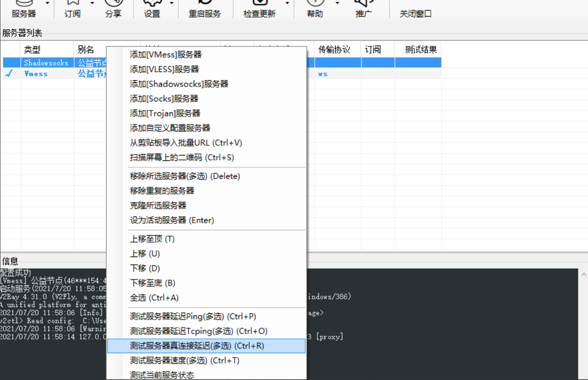The image size is (588, 380).
Task: Select 下移至底 (B) menu item
Action: [x=206, y=283]
